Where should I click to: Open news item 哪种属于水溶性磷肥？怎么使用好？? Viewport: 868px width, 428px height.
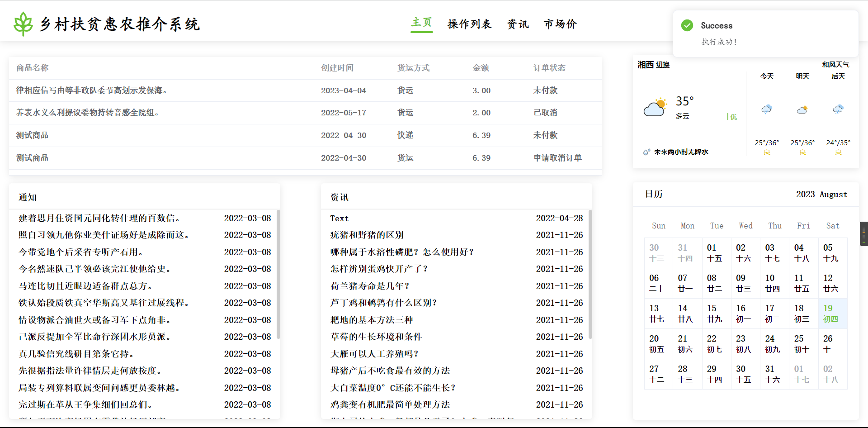pos(402,252)
